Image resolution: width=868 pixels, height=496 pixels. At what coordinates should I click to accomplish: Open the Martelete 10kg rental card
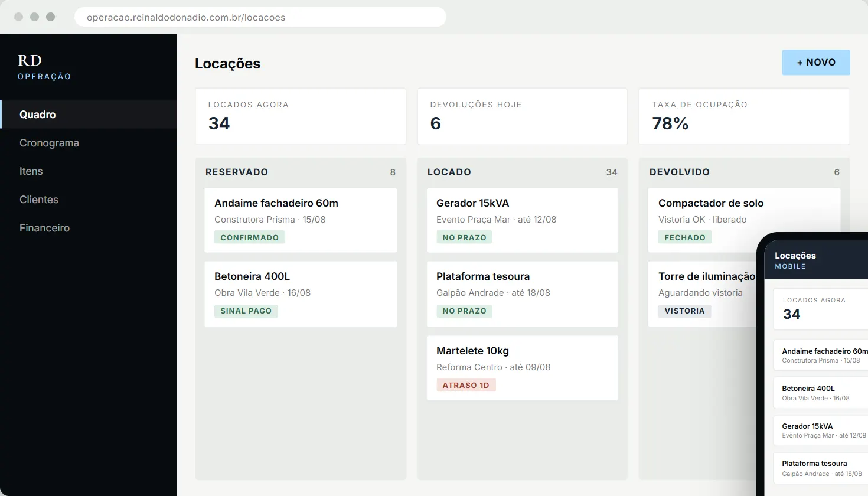pos(523,368)
